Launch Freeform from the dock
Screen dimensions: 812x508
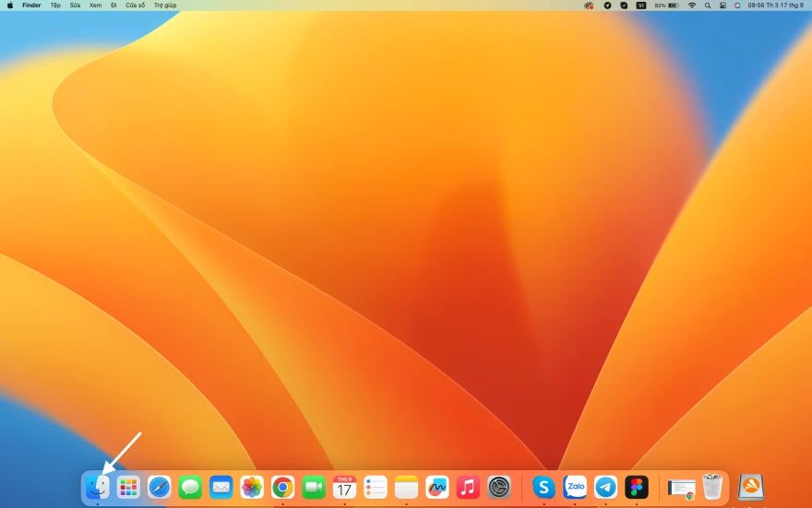click(437, 488)
